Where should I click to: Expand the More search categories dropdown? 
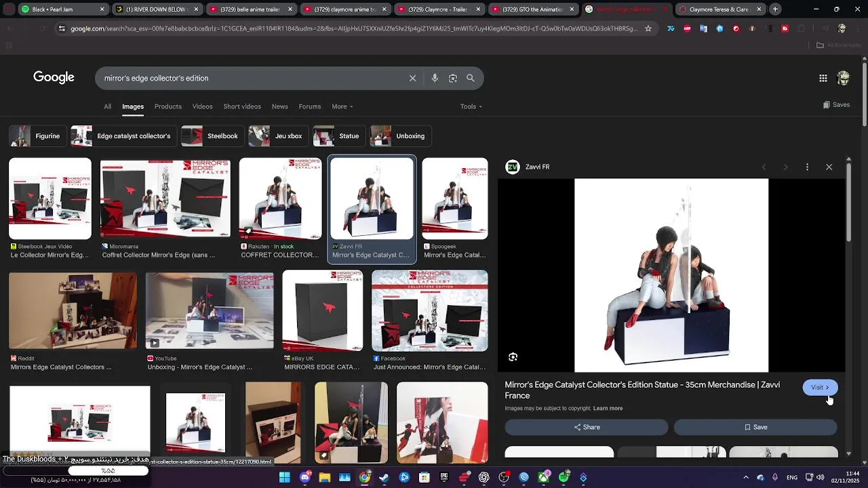(x=342, y=106)
